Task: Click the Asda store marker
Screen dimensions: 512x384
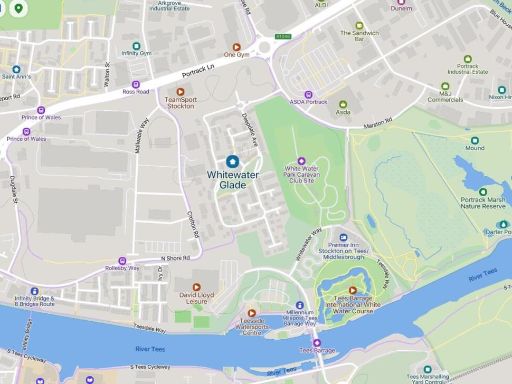Action: click(x=343, y=104)
